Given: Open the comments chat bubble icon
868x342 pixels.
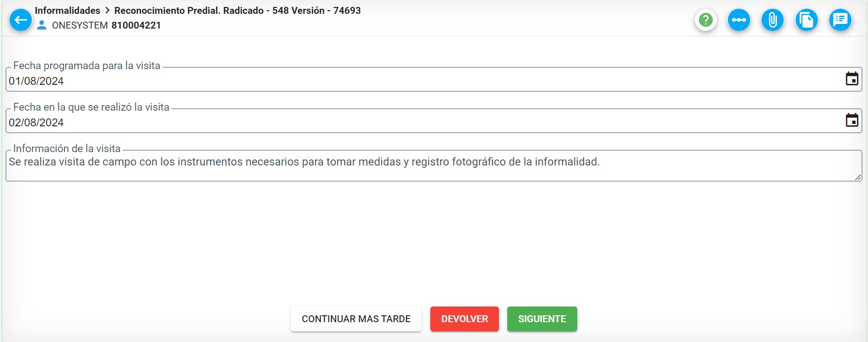Looking at the screenshot, I should click(x=840, y=20).
